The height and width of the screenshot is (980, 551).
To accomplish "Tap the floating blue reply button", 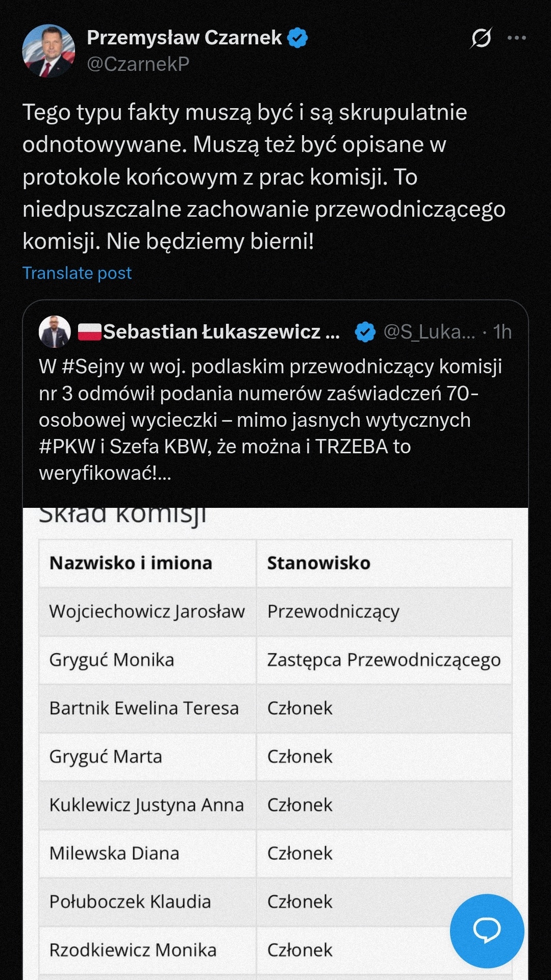I will click(x=487, y=931).
